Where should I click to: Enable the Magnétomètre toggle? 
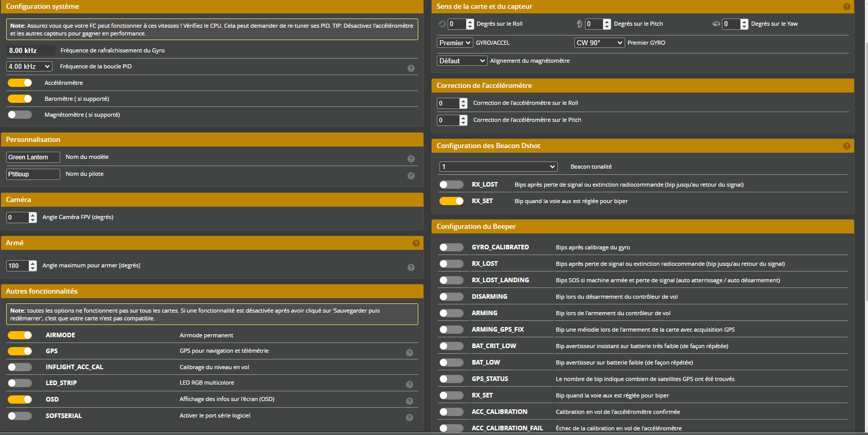click(20, 115)
